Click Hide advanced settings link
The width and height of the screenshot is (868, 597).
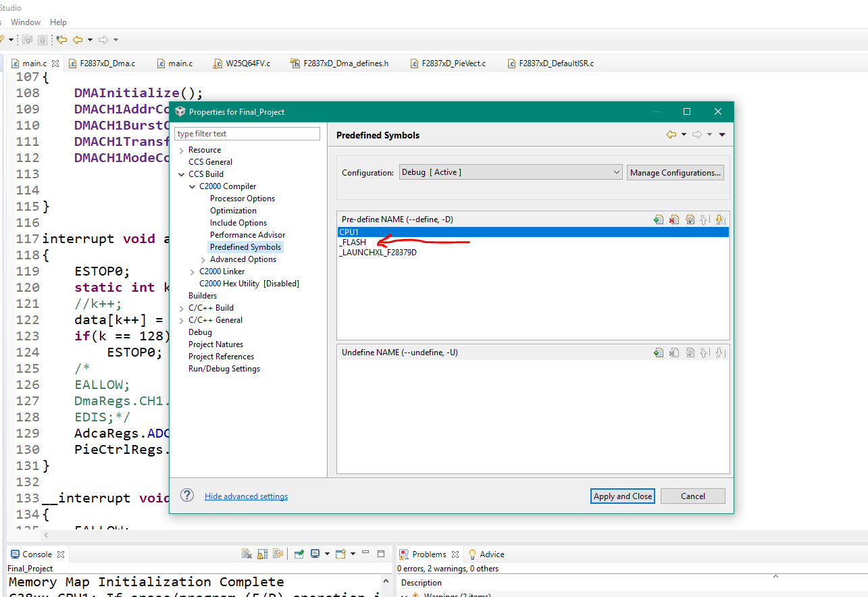[x=246, y=496]
